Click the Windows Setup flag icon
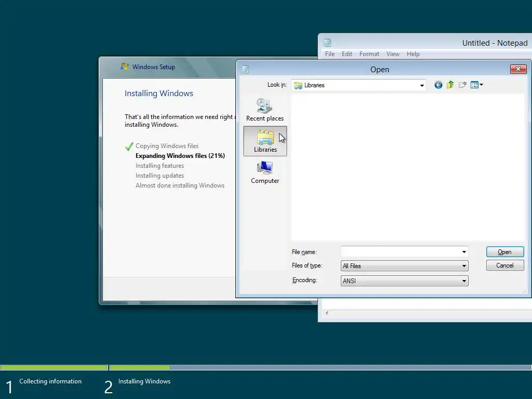Viewport: 532px width, 399px height. pos(125,66)
